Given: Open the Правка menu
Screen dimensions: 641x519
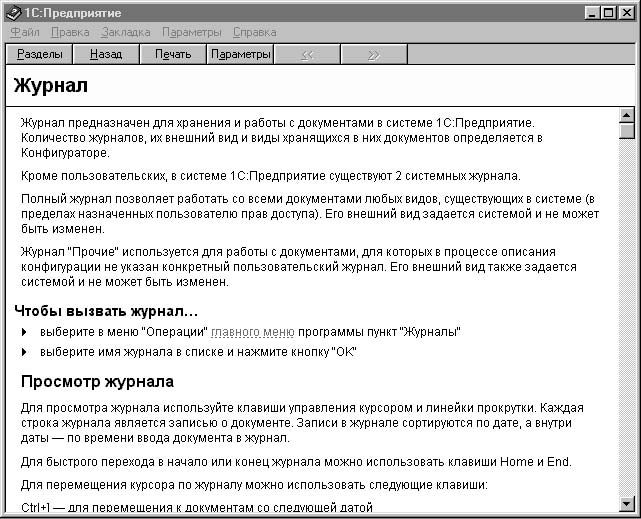Looking at the screenshot, I should [x=70, y=32].
